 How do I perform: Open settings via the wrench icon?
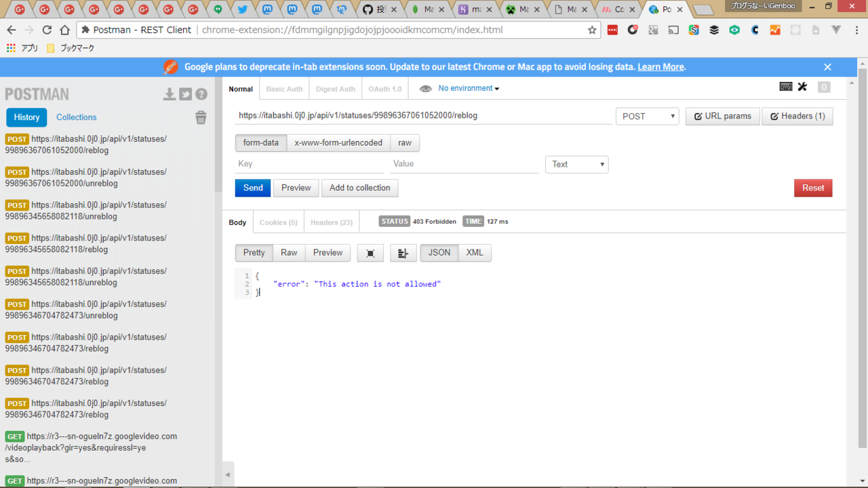[802, 87]
